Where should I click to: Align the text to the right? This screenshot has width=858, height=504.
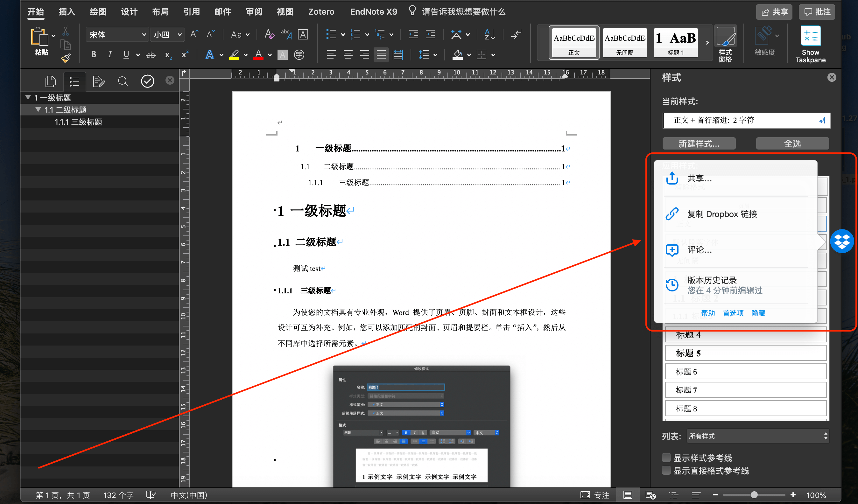click(364, 54)
